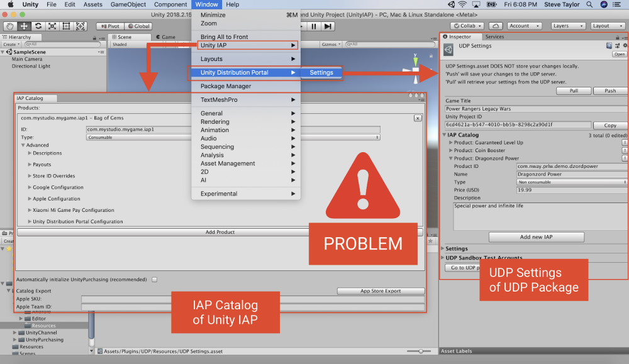Expand Store ID Overrides
629x364 pixels.
click(30, 176)
